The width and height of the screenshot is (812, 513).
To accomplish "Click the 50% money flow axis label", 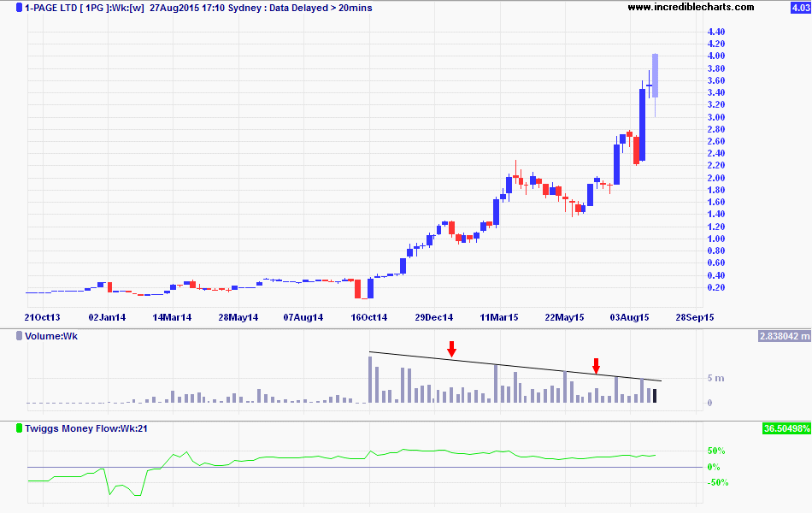I will pyautogui.click(x=717, y=451).
